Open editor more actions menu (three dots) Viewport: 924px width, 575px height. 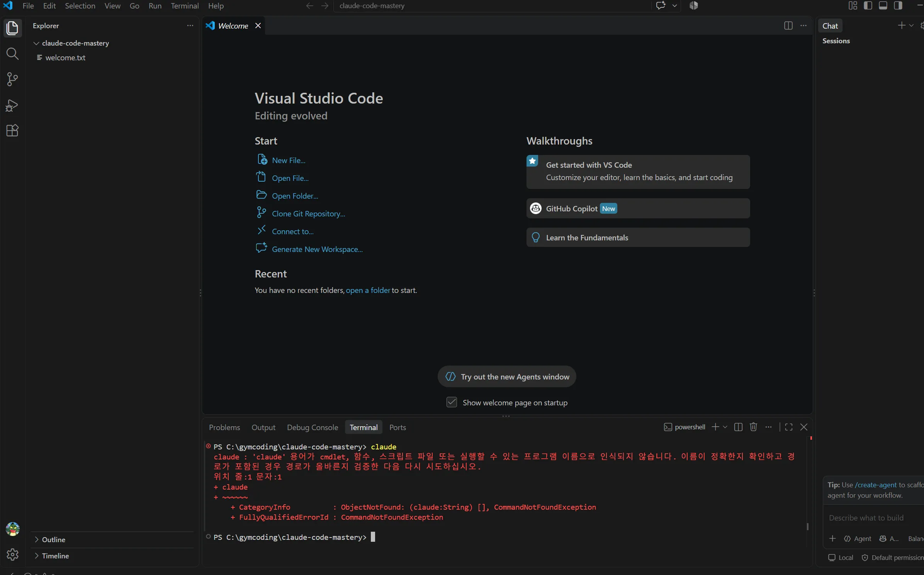tap(803, 26)
